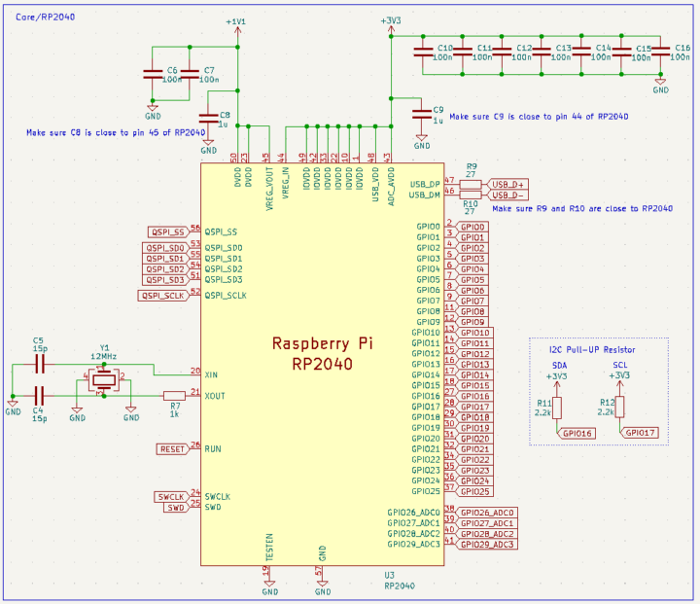Select the SWCLK net label
The width and height of the screenshot is (700, 604).
(170, 497)
